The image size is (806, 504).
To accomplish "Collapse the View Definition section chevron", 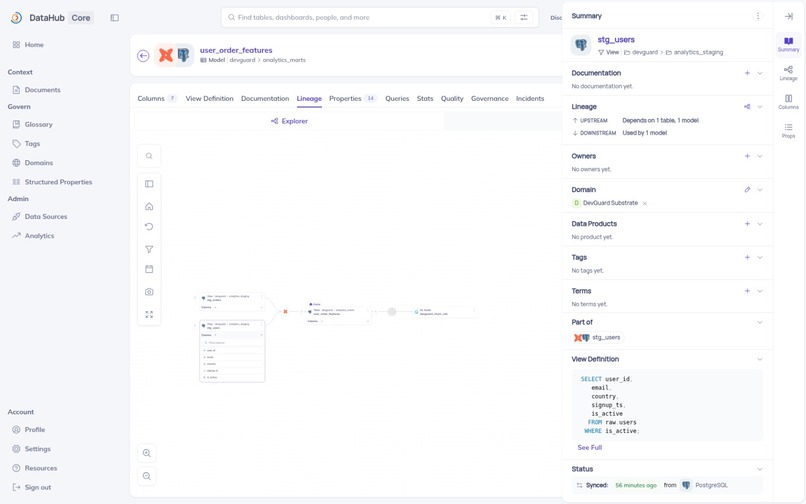I will [x=760, y=359].
